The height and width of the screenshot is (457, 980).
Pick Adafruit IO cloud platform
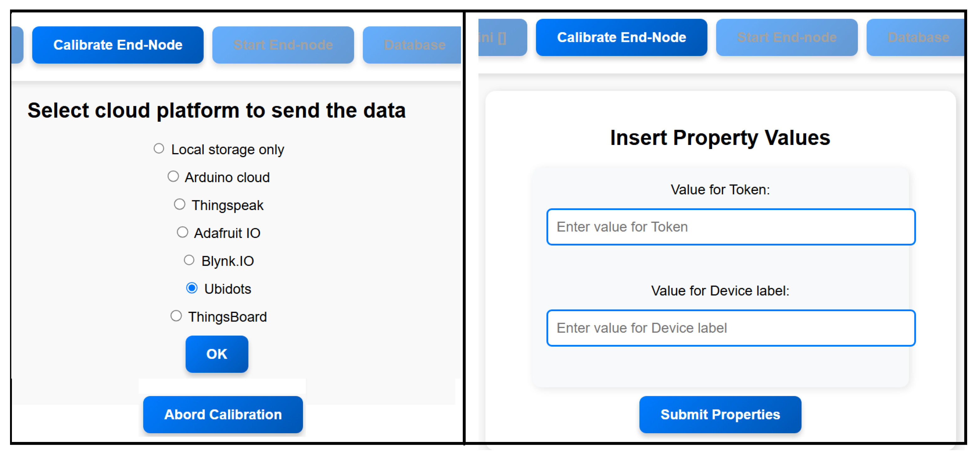pyautogui.click(x=183, y=232)
